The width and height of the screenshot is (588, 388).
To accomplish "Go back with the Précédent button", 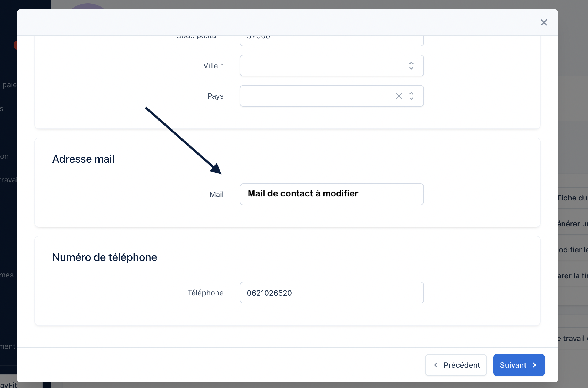I will coord(456,365).
